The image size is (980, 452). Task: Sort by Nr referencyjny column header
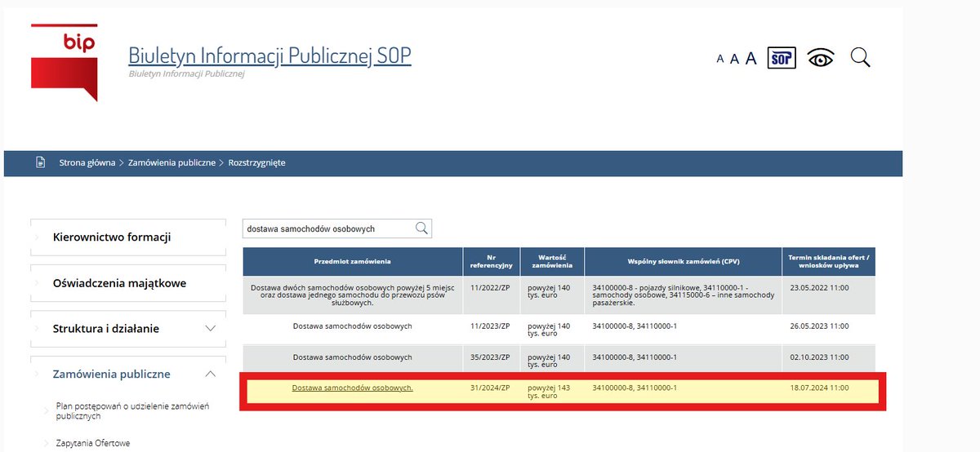click(491, 261)
